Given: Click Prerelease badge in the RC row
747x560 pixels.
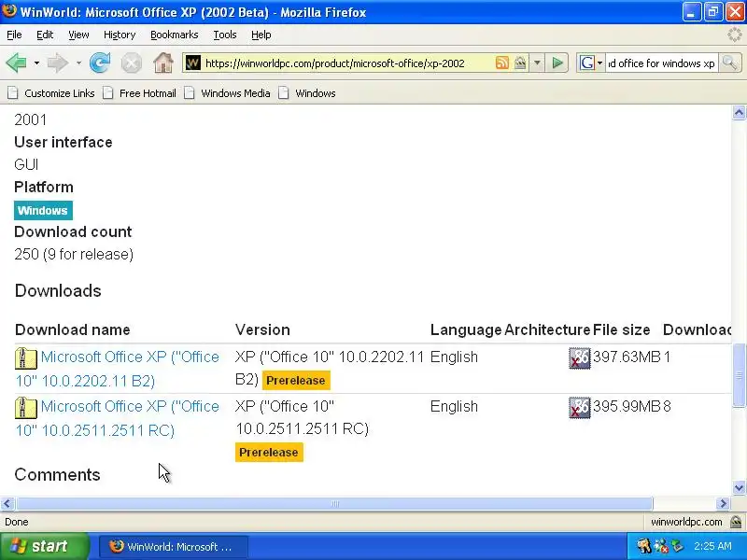Looking at the screenshot, I should pyautogui.click(x=269, y=453).
